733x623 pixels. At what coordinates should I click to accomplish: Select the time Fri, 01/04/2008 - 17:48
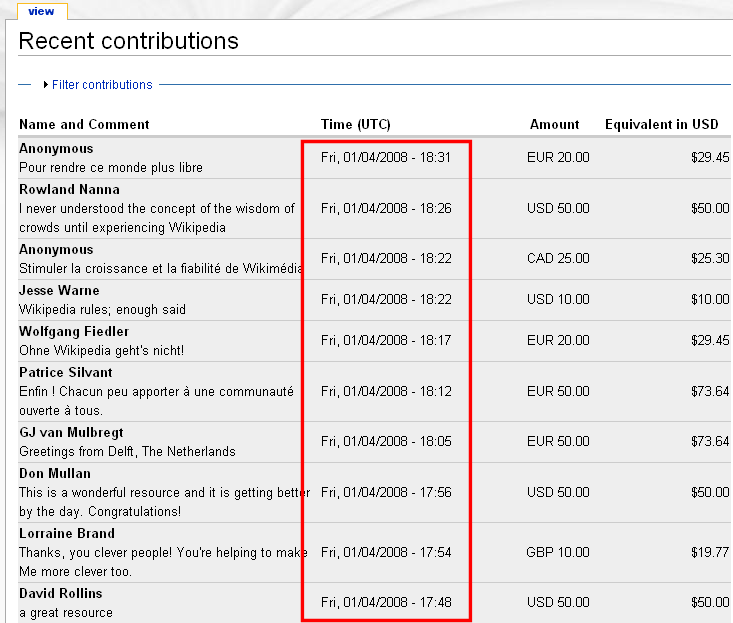pyautogui.click(x=386, y=602)
